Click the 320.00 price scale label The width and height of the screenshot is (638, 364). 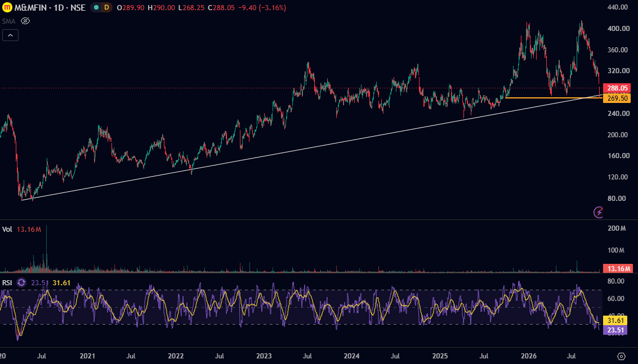tap(617, 71)
